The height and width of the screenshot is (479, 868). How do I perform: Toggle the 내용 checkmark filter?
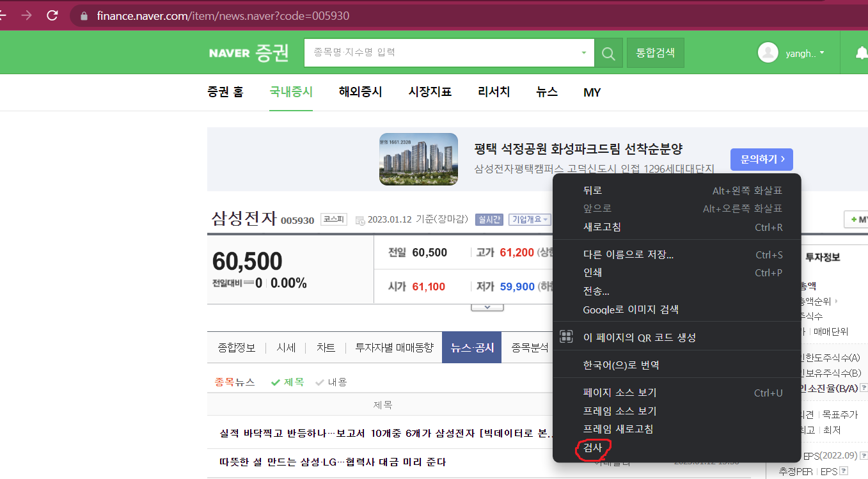[331, 382]
